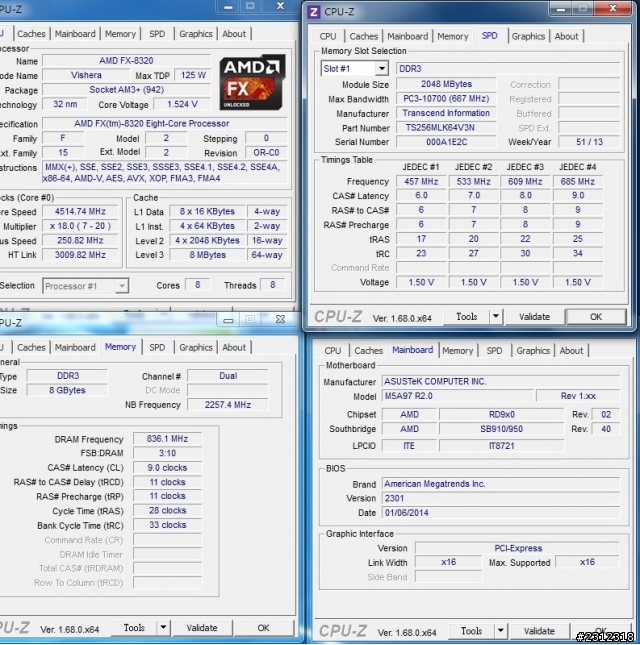Switch to Graphics tab in SPD window
640x645 pixels.
tap(528, 36)
